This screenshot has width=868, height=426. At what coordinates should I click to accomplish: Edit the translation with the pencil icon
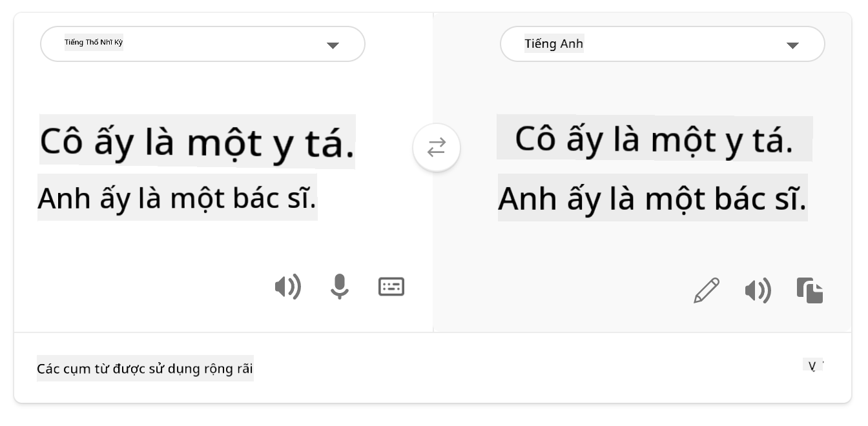(x=707, y=290)
